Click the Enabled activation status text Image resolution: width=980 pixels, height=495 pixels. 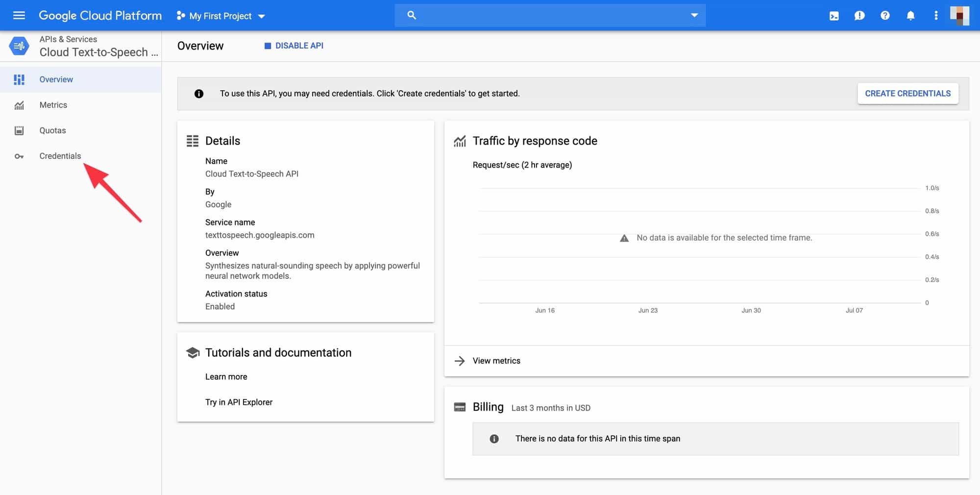pos(220,307)
